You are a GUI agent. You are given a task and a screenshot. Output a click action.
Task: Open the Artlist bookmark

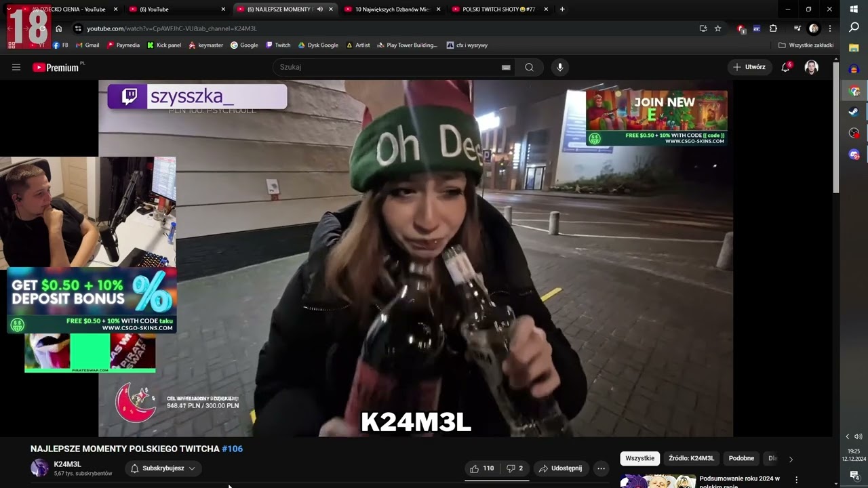358,45
